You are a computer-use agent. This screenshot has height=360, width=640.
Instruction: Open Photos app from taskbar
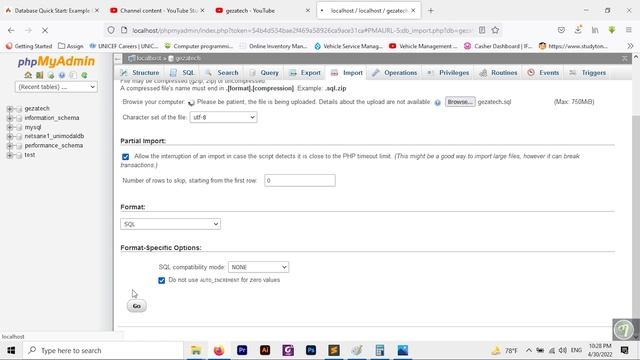coord(403,350)
